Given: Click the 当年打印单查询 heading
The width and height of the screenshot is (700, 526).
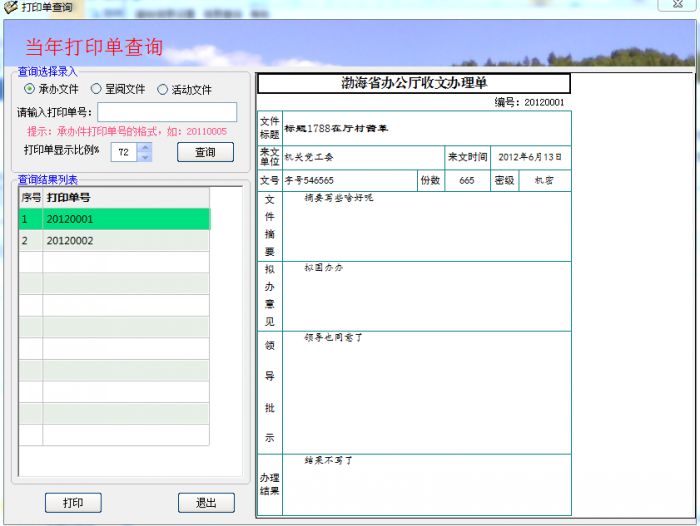Looking at the screenshot, I should tap(94, 47).
